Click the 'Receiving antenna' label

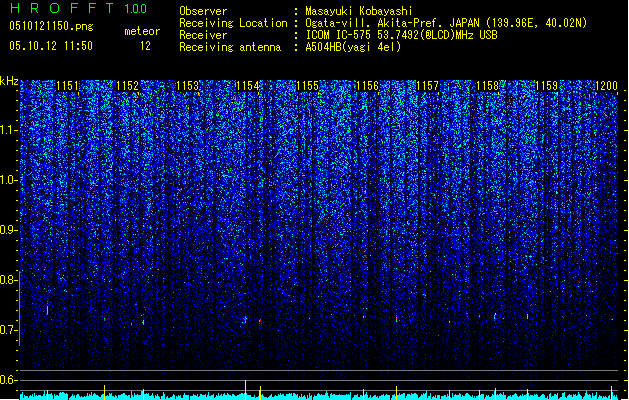[230, 47]
